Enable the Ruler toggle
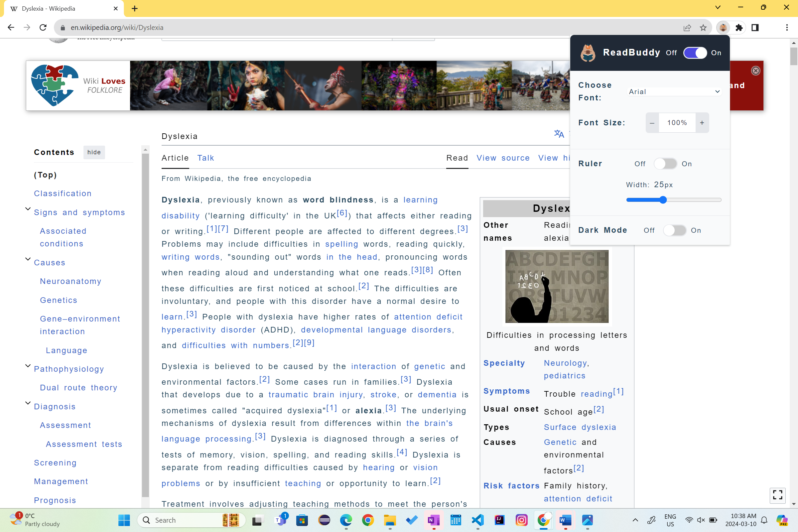The image size is (798, 532). click(x=665, y=164)
